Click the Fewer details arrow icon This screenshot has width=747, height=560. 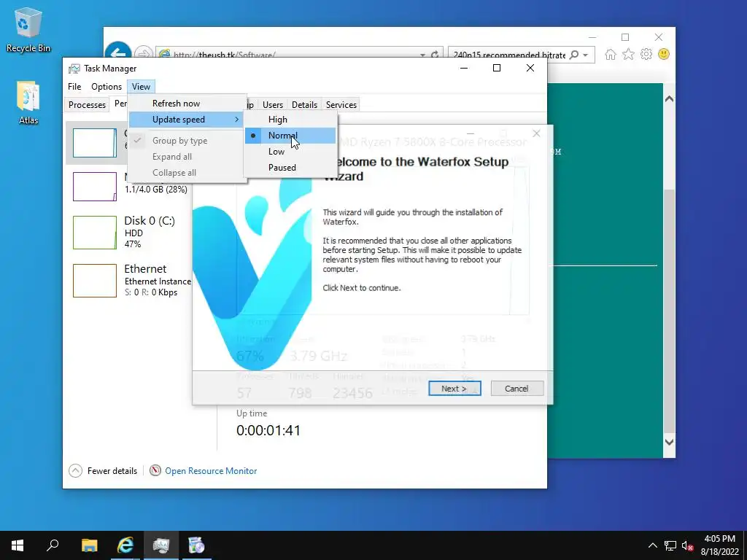coord(75,470)
